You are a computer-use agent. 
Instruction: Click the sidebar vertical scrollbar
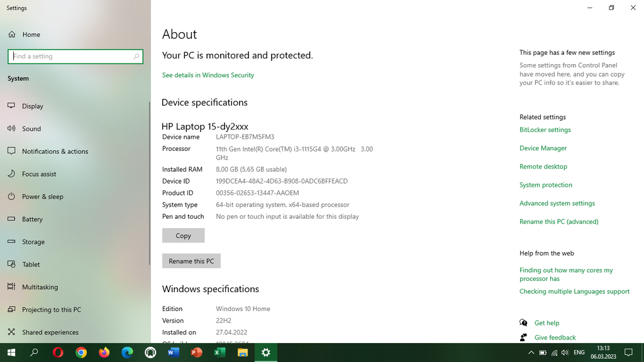point(149,183)
